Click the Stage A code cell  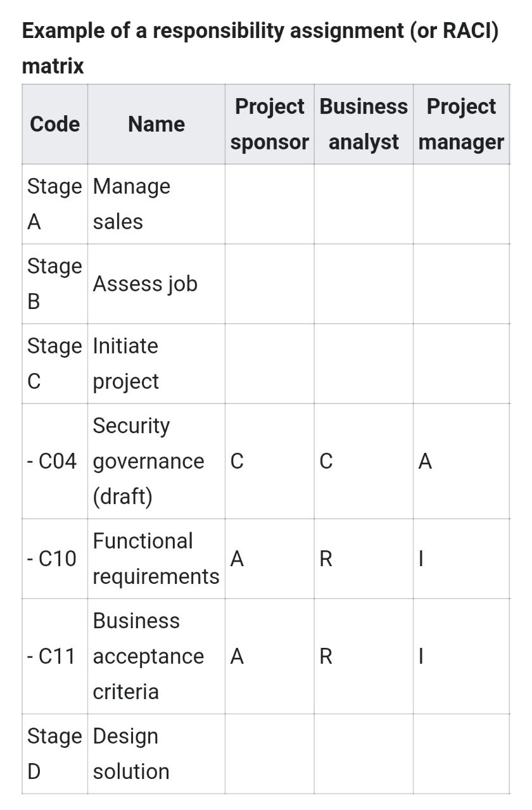(54, 204)
